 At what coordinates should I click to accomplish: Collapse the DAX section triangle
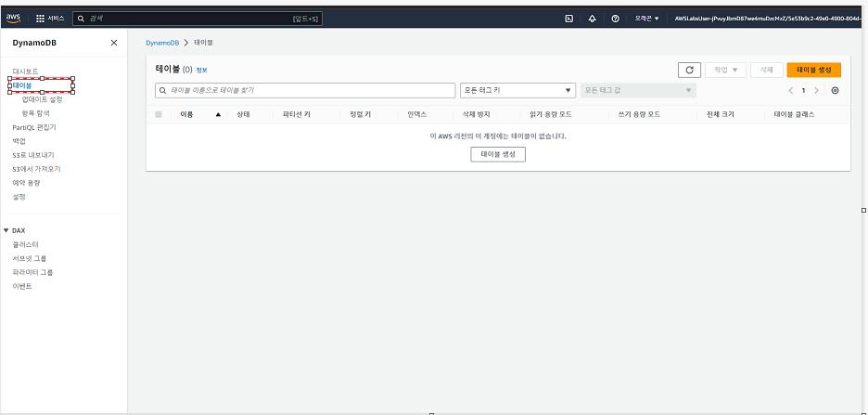(6, 230)
